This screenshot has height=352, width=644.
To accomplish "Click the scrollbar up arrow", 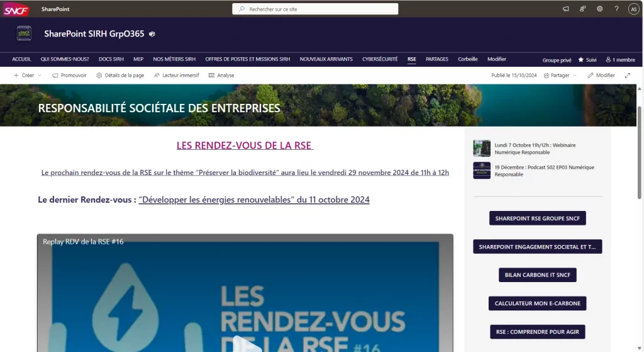I will click(640, 88).
